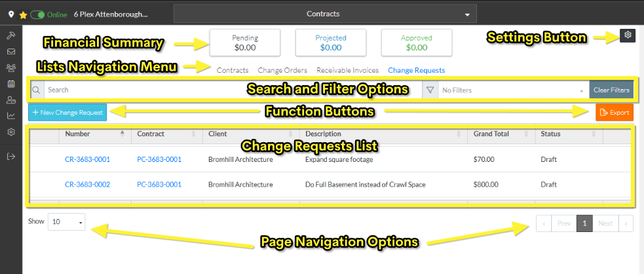This screenshot has width=644, height=274.
Task: Sort by the Grand Total column
Action: click(x=501, y=134)
